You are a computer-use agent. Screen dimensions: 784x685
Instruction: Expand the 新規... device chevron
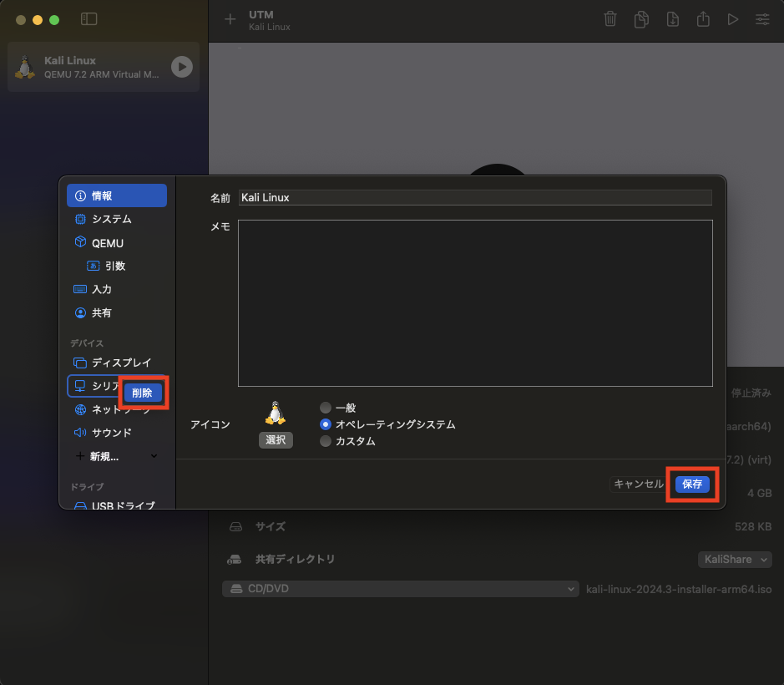153,456
